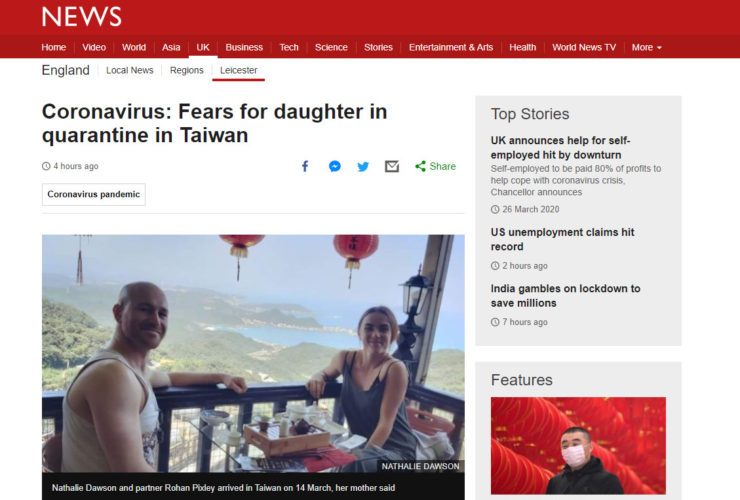This screenshot has width=740, height=500.
Task: Open India lockdown gamble story
Action: 565,296
